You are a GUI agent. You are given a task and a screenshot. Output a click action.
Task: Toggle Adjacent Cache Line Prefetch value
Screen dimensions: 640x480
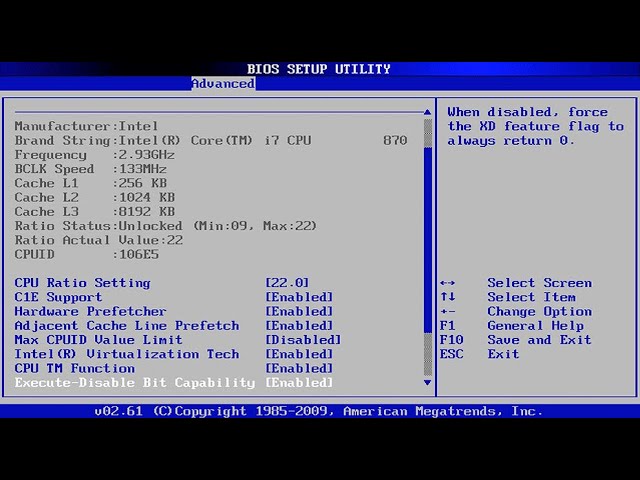299,325
